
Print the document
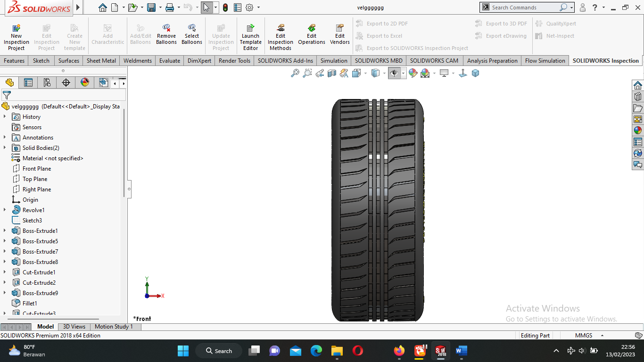point(170,8)
